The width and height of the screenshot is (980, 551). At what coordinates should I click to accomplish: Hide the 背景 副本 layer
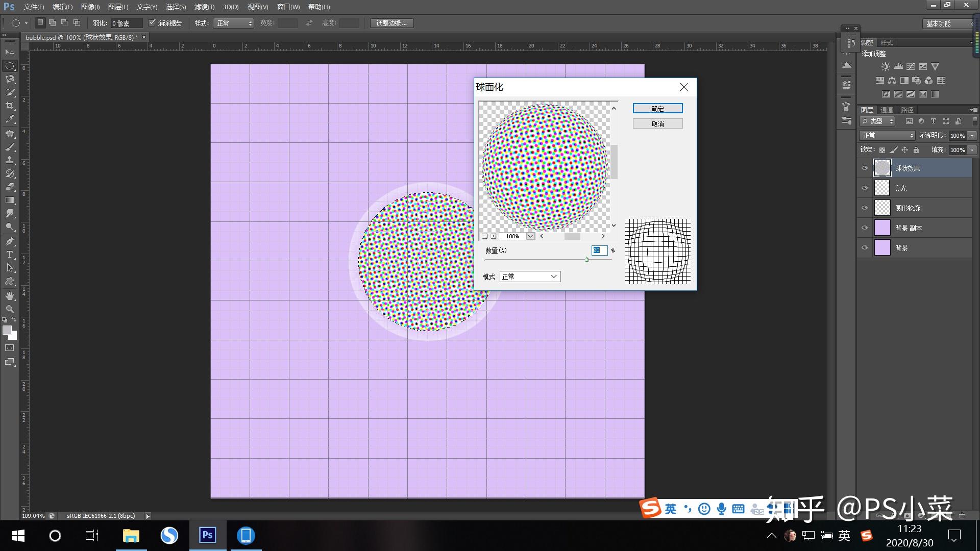[865, 228]
